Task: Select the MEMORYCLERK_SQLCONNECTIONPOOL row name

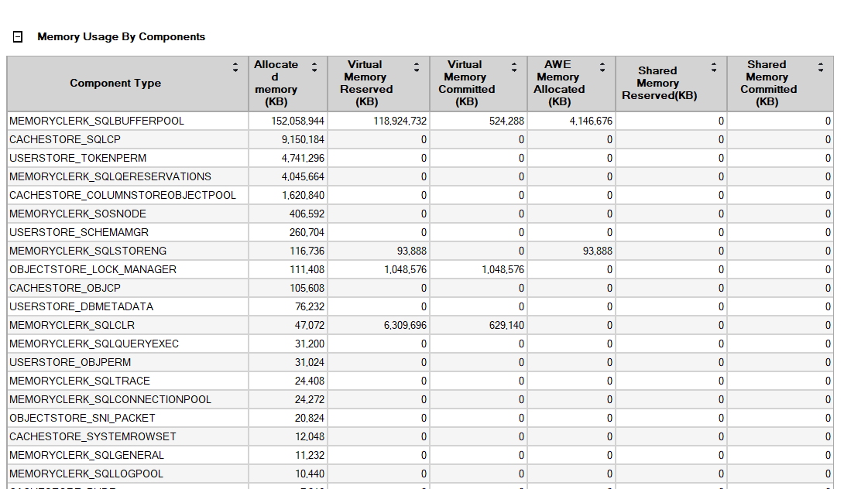Action: point(110,399)
